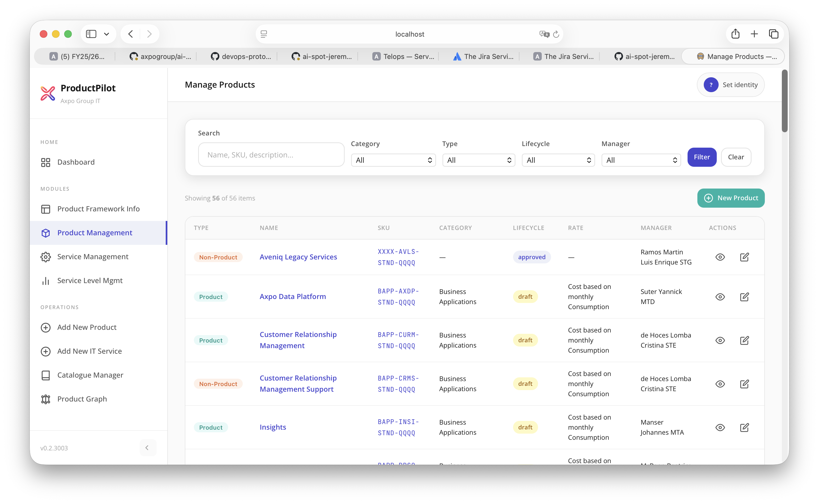
Task: Click the localhost address bar
Action: click(x=409, y=34)
